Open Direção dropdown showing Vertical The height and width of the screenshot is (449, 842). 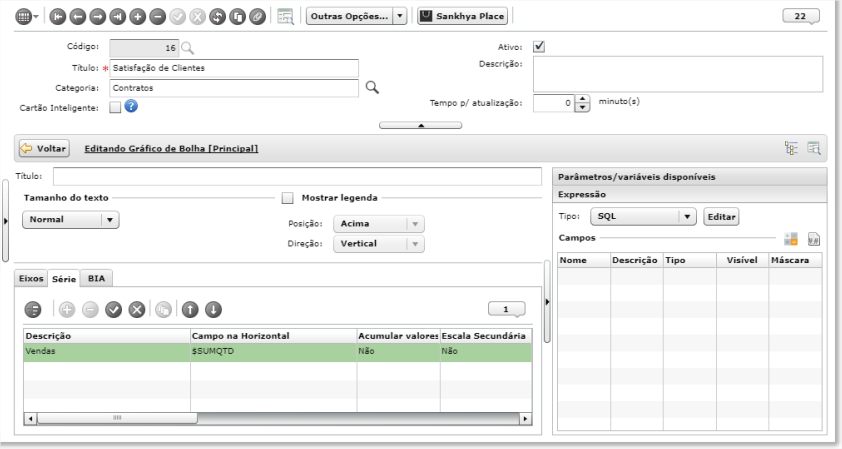379,244
